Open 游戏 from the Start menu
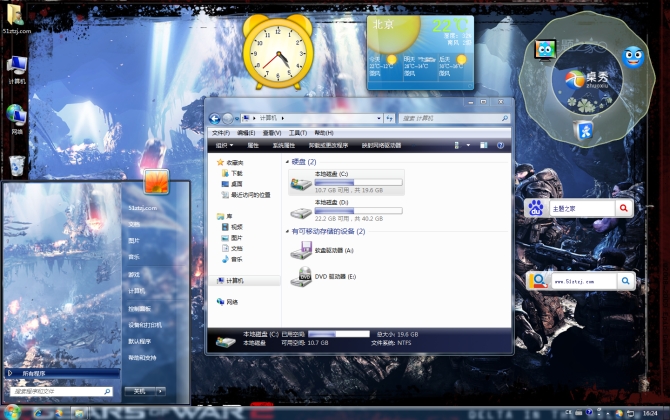The height and width of the screenshot is (420, 670). point(134,275)
